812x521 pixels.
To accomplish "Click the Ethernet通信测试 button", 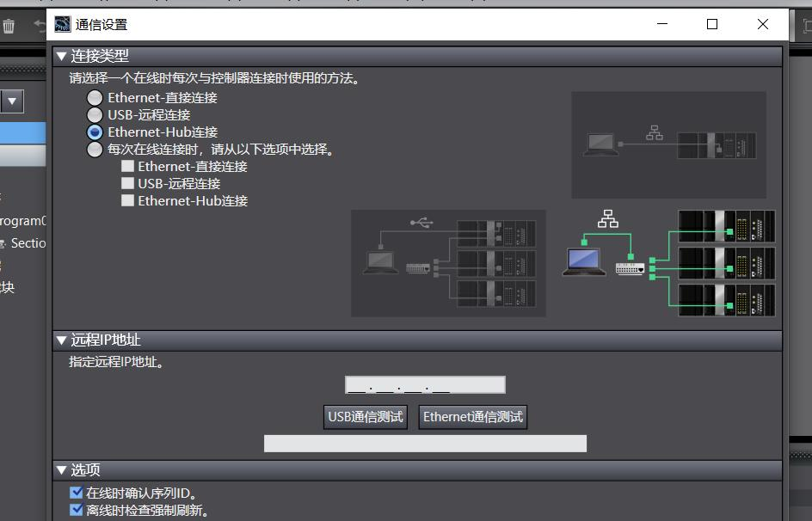I will pyautogui.click(x=472, y=417).
